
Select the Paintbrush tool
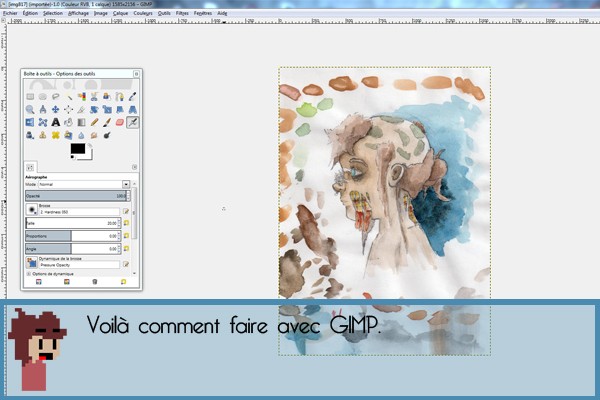click(107, 122)
